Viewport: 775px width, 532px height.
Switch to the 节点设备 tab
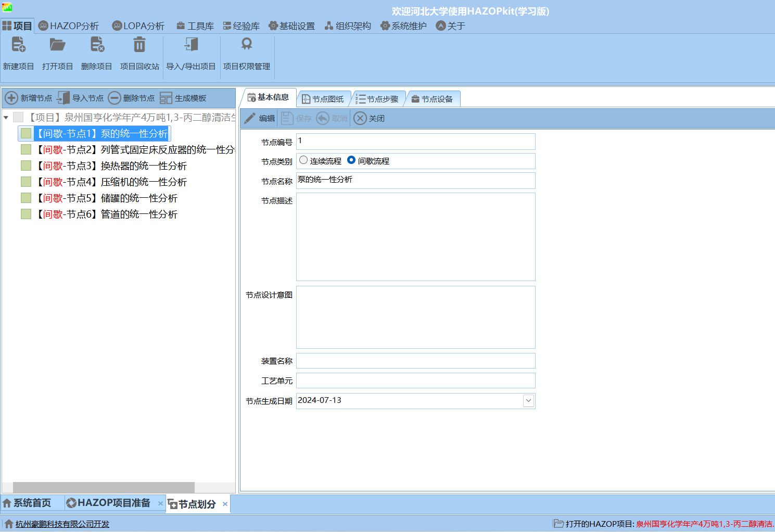point(433,99)
